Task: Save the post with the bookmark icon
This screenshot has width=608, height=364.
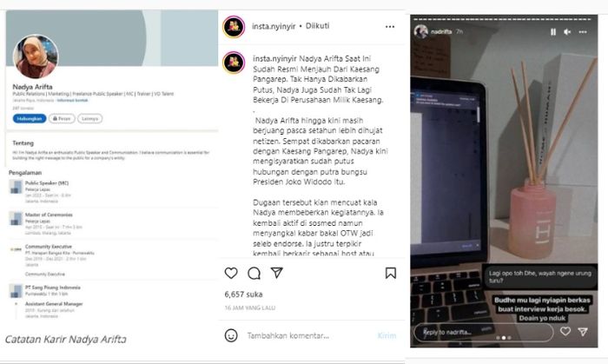Action: click(391, 273)
